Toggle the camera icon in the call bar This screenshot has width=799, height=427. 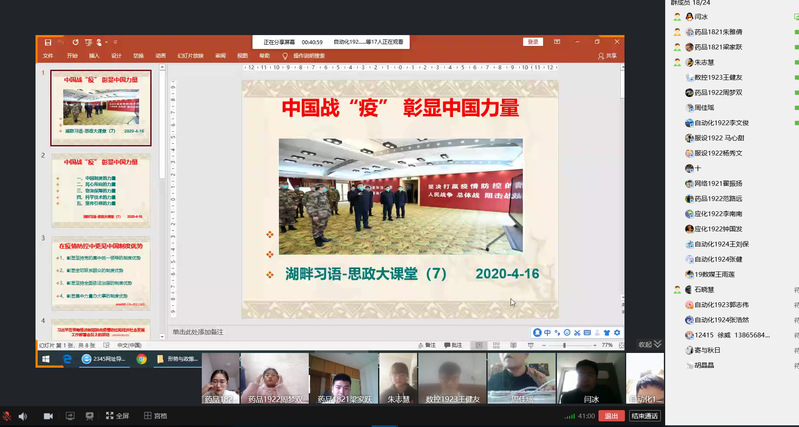pyautogui.click(x=48, y=416)
